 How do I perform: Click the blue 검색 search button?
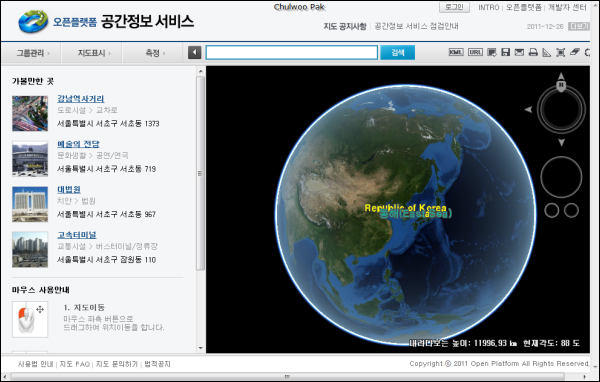(x=398, y=52)
